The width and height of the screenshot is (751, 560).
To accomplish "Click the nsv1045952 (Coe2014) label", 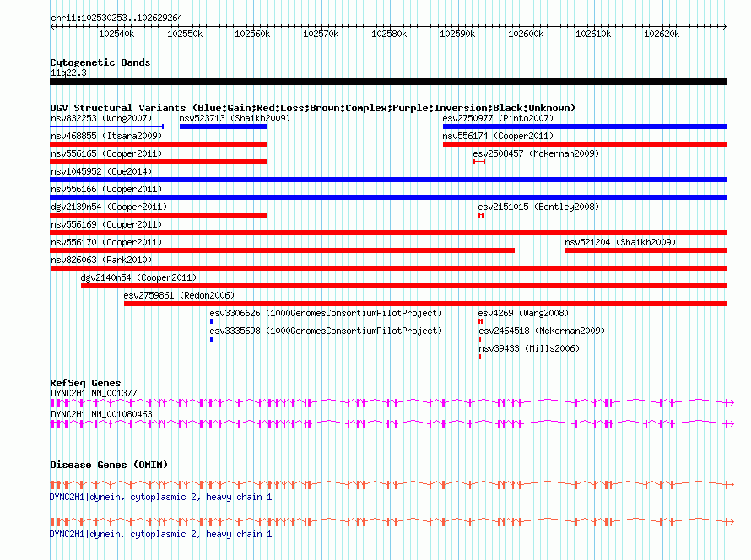I will 101,171.
